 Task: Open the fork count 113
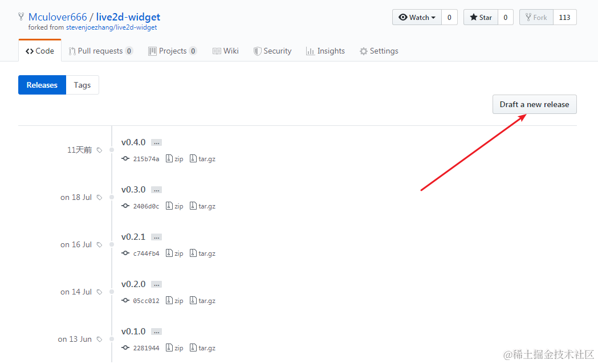564,18
